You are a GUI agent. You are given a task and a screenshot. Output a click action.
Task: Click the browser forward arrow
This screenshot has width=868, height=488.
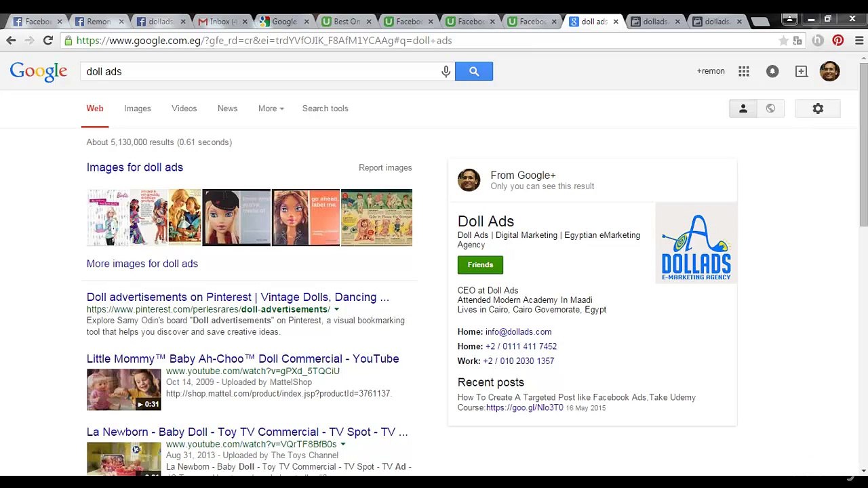tap(29, 41)
